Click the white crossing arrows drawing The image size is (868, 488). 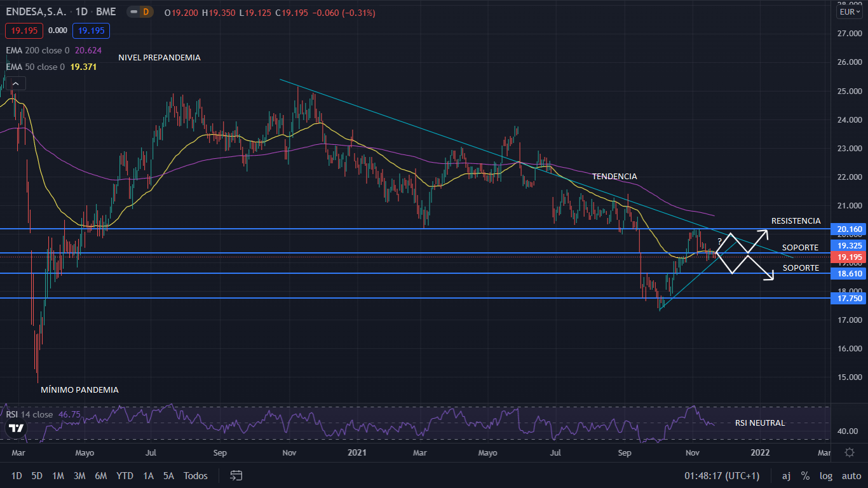coord(743,254)
